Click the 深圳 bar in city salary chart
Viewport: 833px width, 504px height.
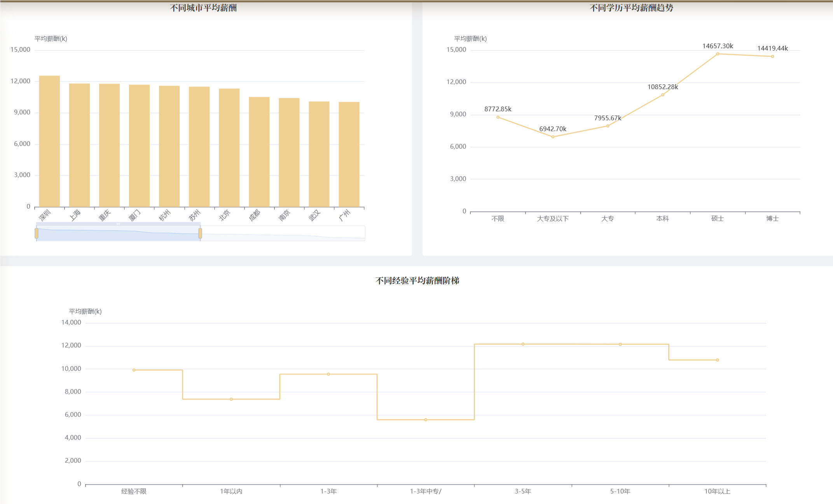49,141
